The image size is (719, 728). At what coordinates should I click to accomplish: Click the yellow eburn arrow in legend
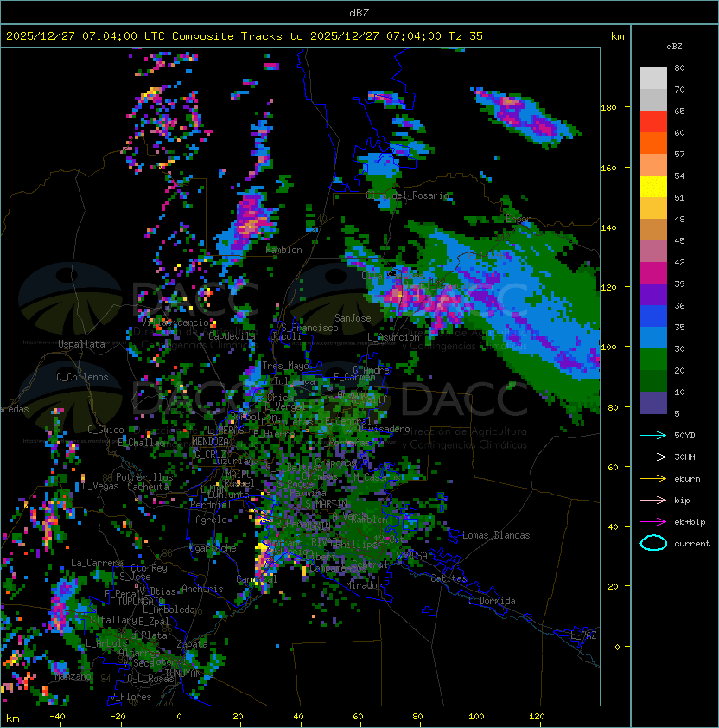click(653, 479)
